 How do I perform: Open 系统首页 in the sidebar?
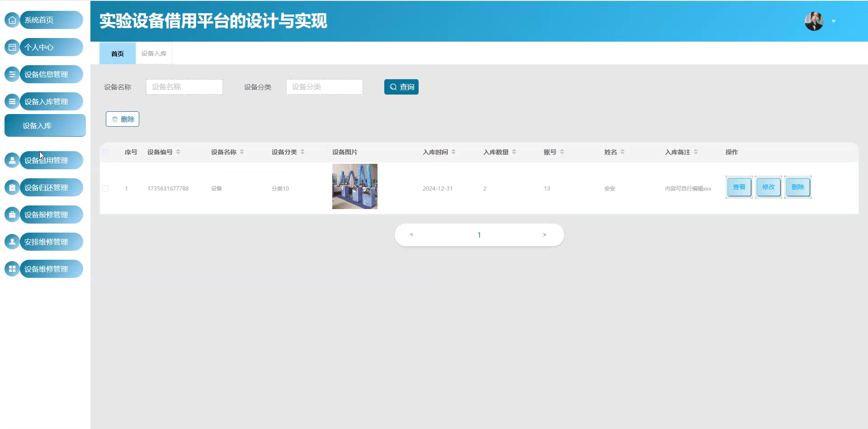coord(51,20)
